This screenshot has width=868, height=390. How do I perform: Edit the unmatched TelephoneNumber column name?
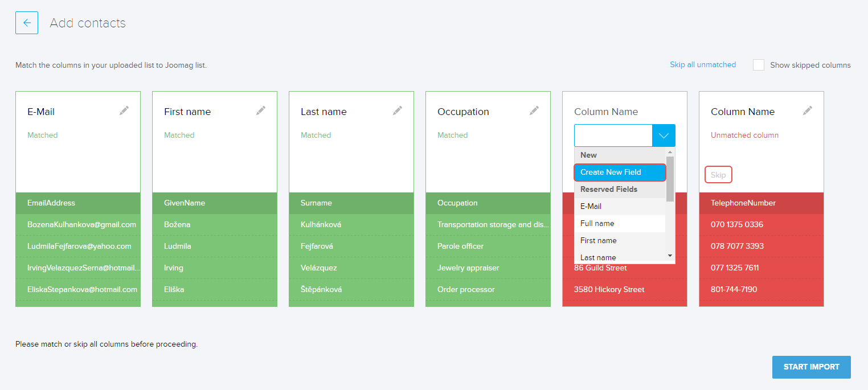pos(808,111)
